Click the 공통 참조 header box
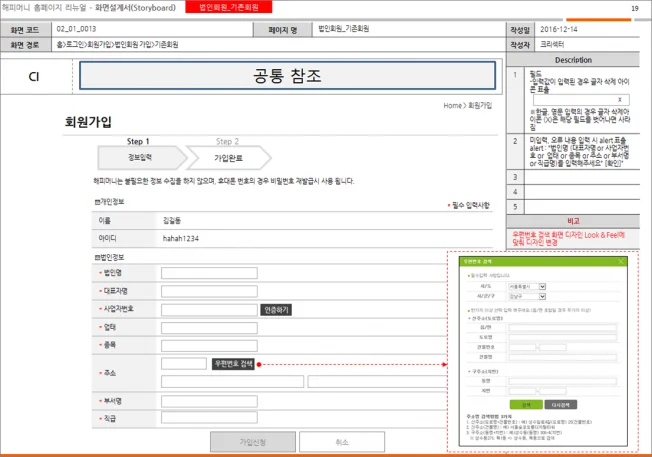The height and width of the screenshot is (457, 652). pos(287,76)
